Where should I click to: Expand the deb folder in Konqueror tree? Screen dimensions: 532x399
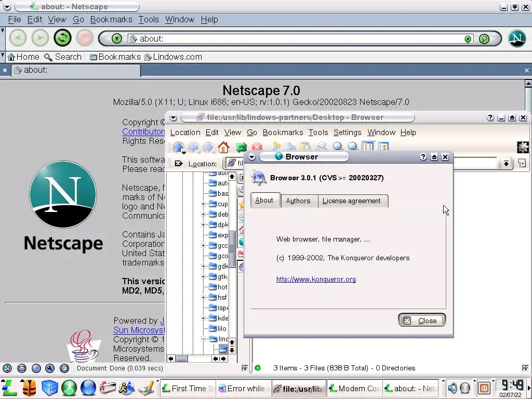pyautogui.click(x=203, y=215)
